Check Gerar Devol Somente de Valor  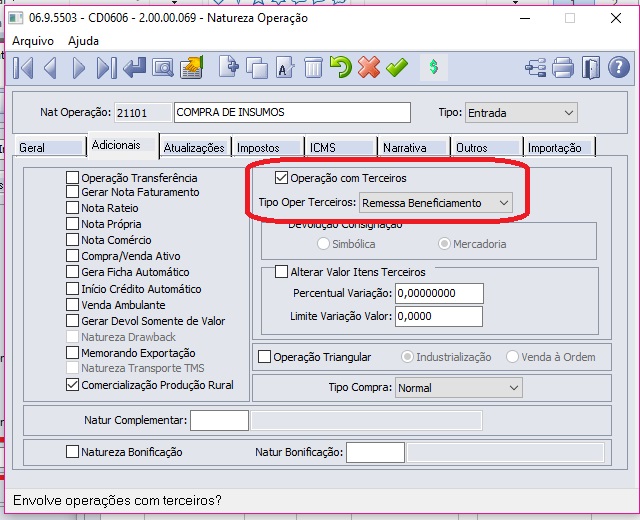pyautogui.click(x=72, y=321)
